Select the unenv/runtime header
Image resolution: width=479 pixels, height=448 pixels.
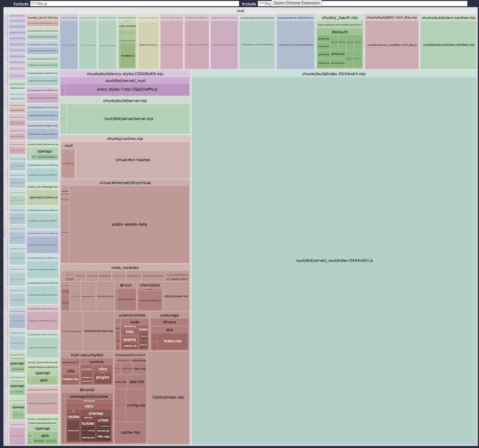click(x=132, y=315)
